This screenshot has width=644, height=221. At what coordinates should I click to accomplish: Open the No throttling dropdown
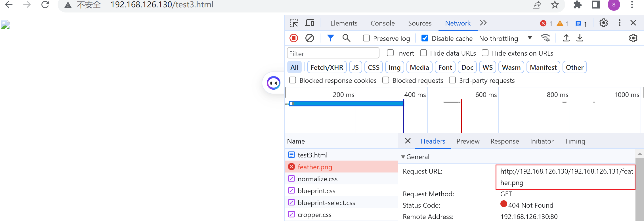(505, 38)
